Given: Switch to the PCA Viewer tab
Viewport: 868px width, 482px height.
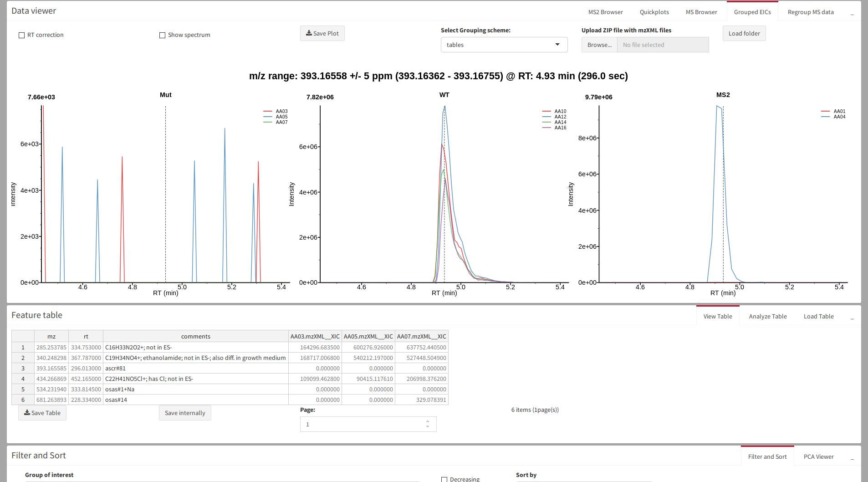Looking at the screenshot, I should pyautogui.click(x=818, y=457).
